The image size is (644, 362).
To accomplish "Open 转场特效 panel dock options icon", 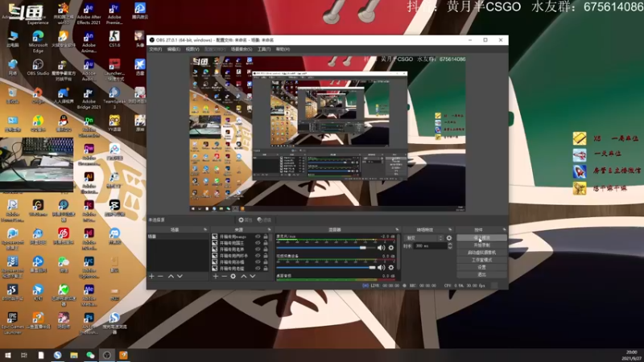I will point(450,229).
